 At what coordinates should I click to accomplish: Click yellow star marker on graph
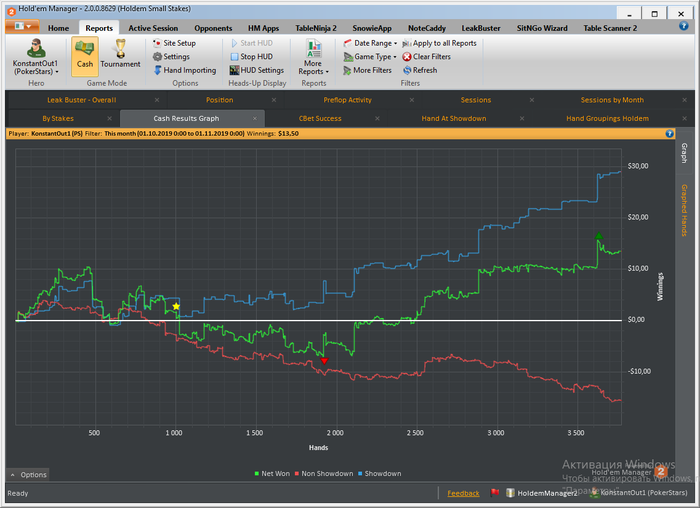click(x=176, y=306)
